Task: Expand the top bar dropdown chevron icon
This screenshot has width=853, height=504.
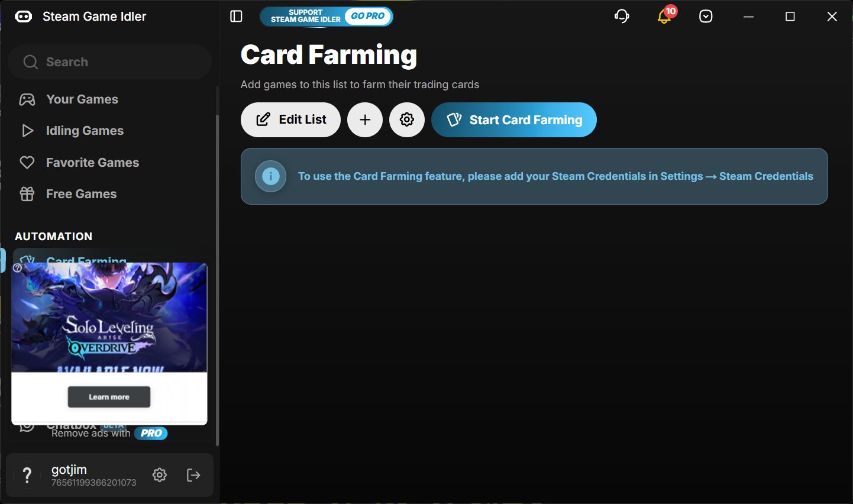Action: (706, 17)
